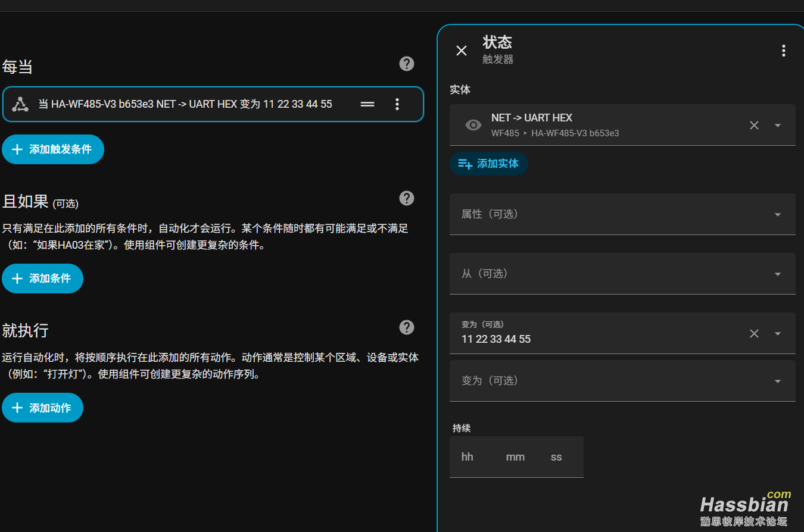804x532 pixels.
Task: Click the state trigger icon in trigger row
Action: [20, 104]
